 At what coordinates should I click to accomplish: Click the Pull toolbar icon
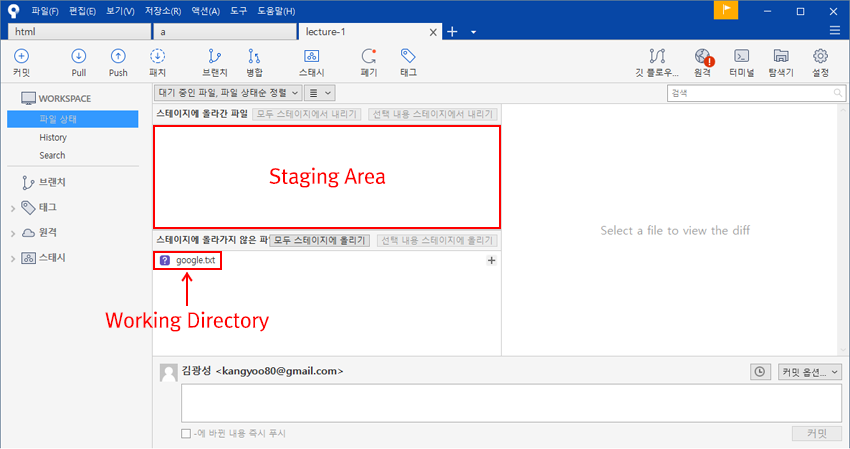click(x=79, y=56)
